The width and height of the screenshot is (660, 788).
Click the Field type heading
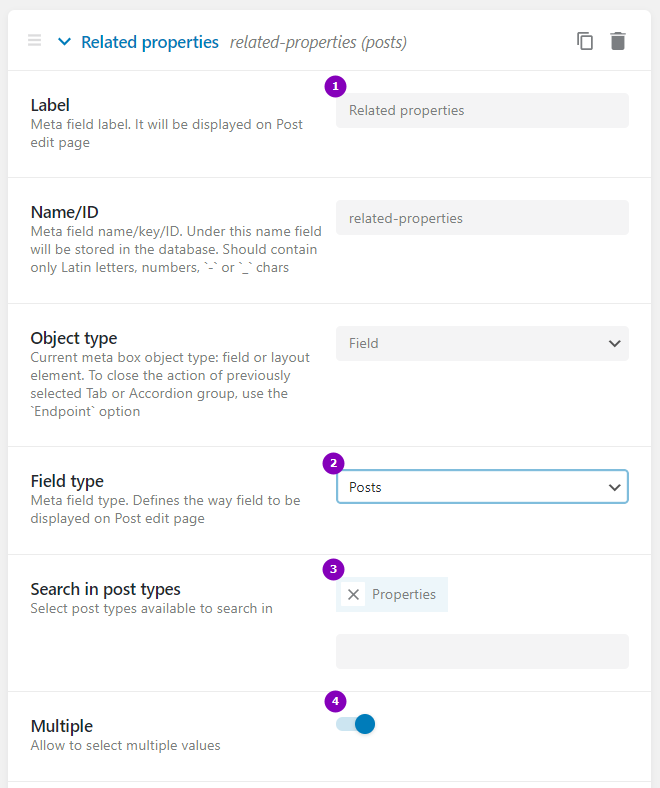pos(67,481)
